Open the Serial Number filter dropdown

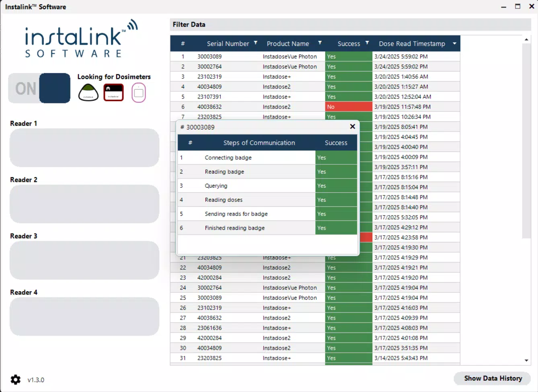(256, 43)
